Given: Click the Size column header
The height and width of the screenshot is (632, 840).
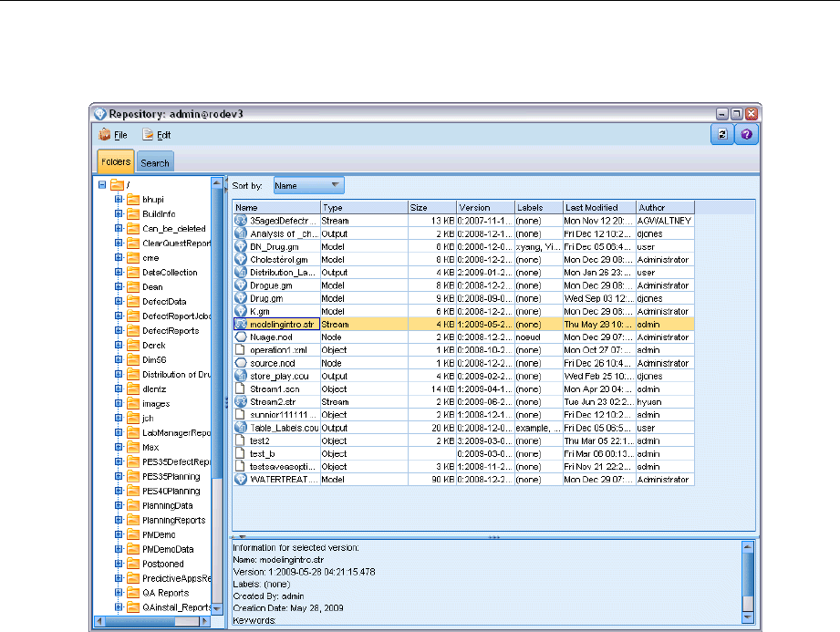Looking at the screenshot, I should point(431,208).
